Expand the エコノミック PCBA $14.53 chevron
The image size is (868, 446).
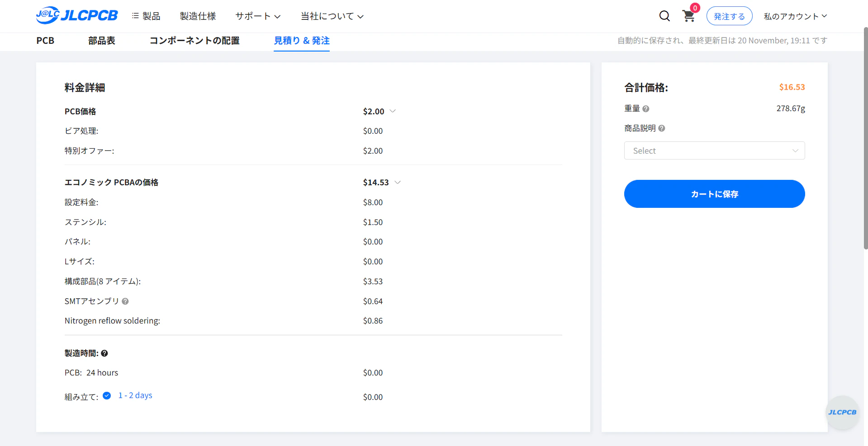398,183
